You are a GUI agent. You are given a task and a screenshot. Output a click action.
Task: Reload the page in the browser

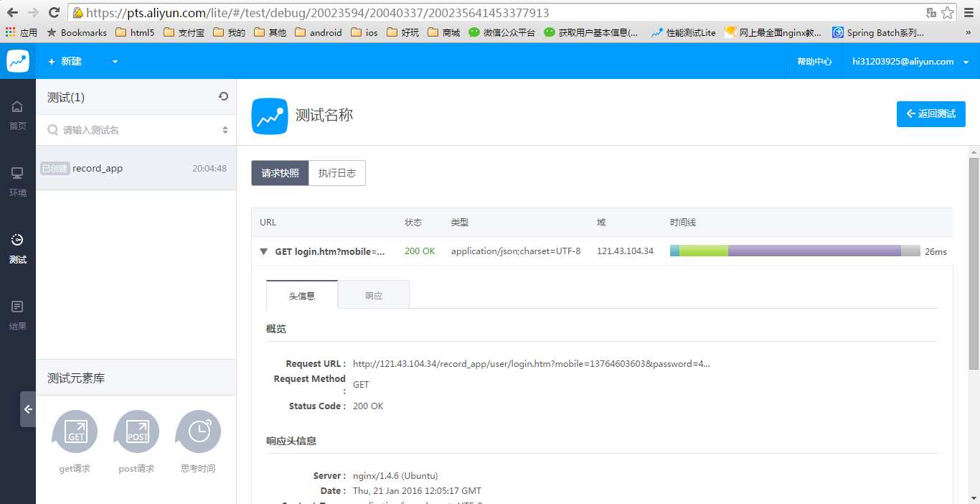(x=54, y=12)
